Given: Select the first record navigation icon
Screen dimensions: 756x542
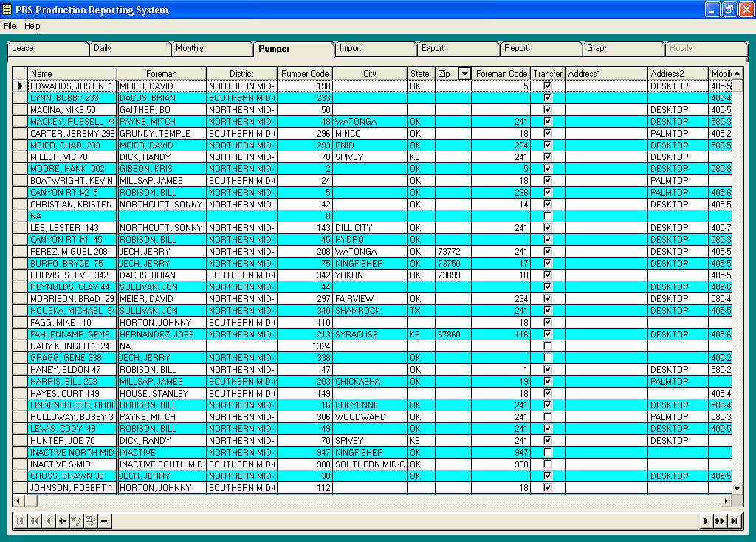Looking at the screenshot, I should click(x=20, y=521).
